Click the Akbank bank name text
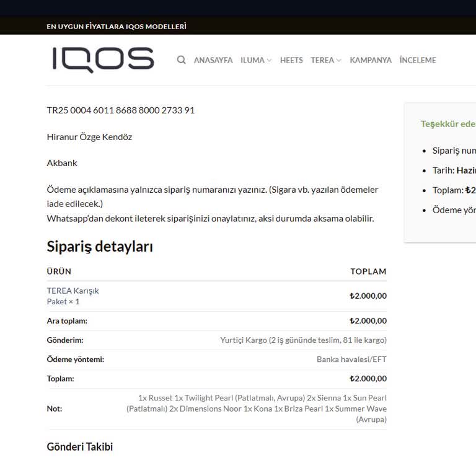 [62, 163]
